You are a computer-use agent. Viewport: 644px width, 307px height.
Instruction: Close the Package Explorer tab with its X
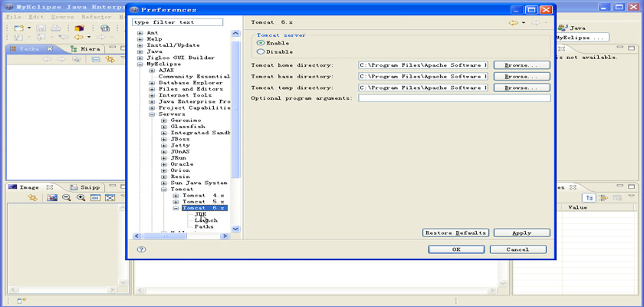pyautogui.click(x=50, y=48)
